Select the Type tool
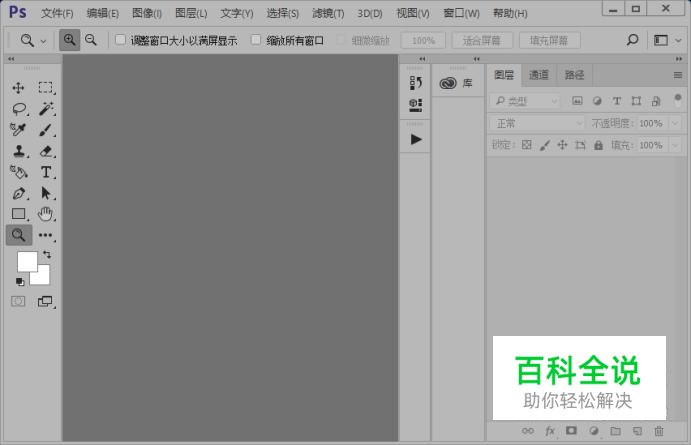691x445 pixels. (45, 172)
